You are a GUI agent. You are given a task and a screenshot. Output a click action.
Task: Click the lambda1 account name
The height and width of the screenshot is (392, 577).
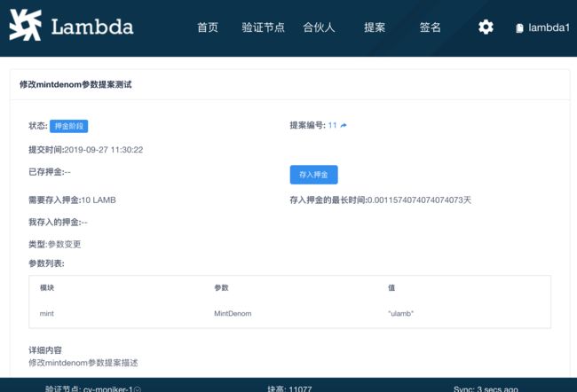pos(547,27)
